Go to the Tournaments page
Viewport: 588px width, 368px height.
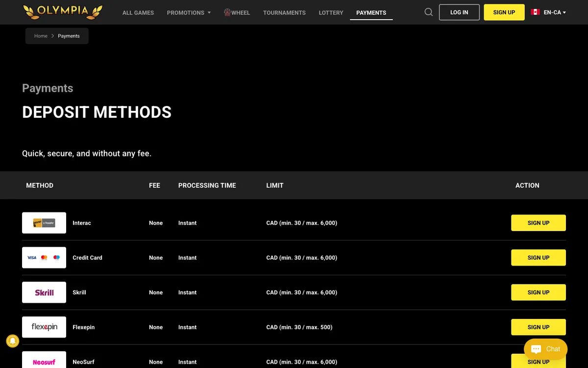coord(284,12)
